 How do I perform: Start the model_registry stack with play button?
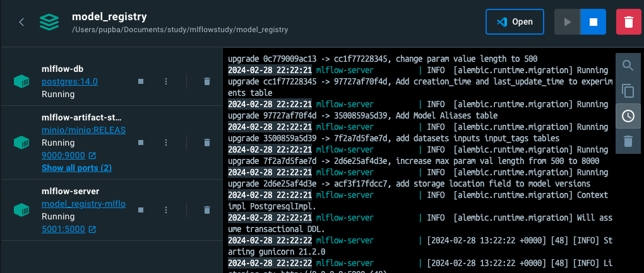(x=567, y=21)
